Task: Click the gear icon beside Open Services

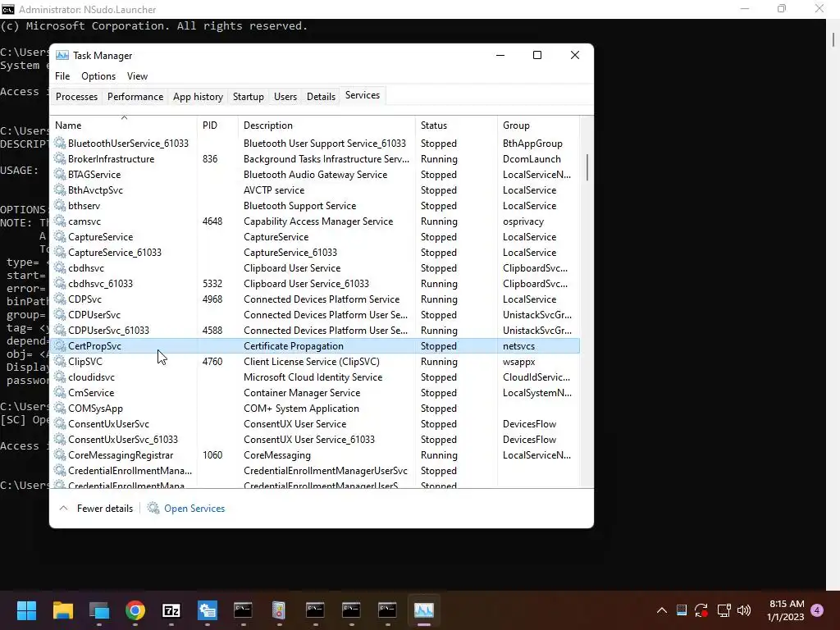Action: coord(153,508)
